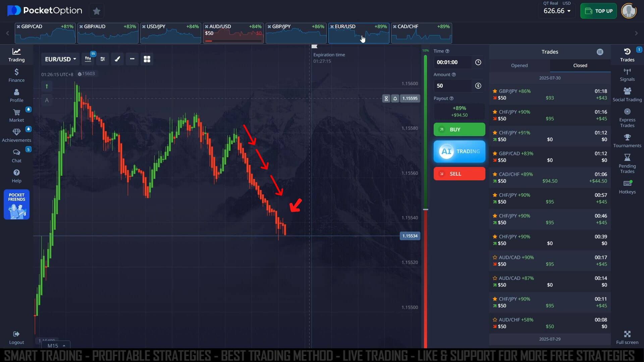This screenshot has width=644, height=362.
Task: Open the Tournaments panel
Action: 627,141
